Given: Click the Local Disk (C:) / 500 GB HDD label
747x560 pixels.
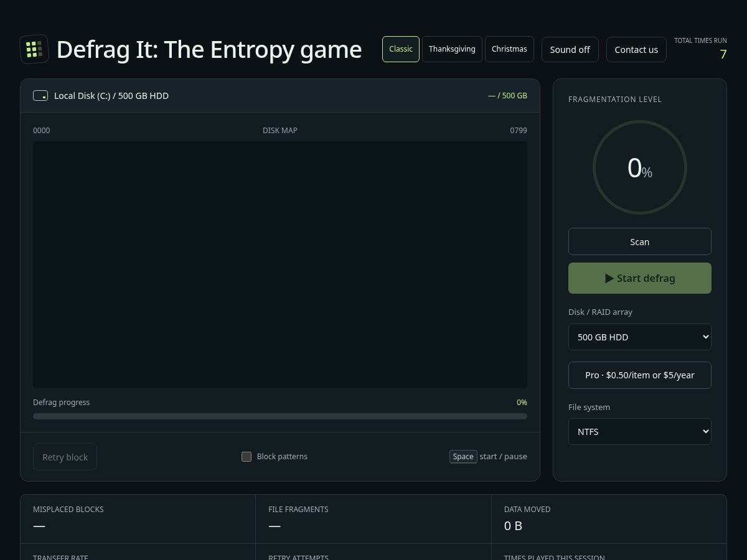Looking at the screenshot, I should (111, 96).
